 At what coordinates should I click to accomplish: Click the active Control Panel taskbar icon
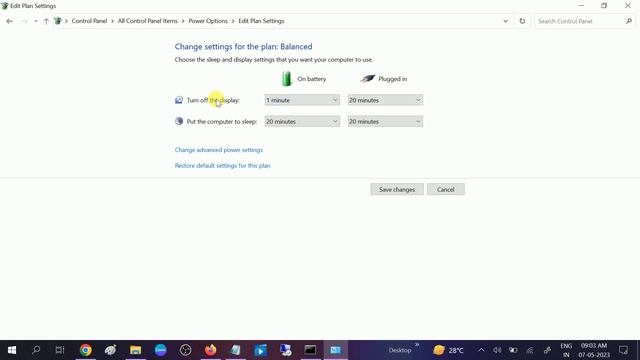click(336, 350)
